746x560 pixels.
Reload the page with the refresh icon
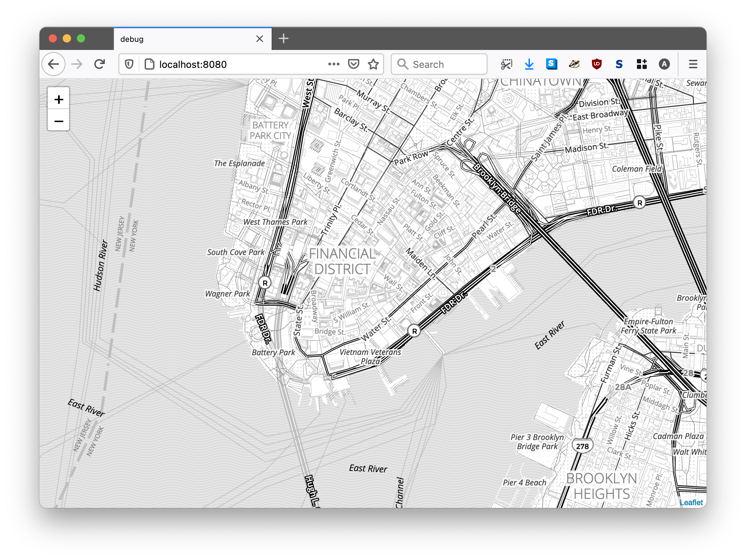[100, 64]
